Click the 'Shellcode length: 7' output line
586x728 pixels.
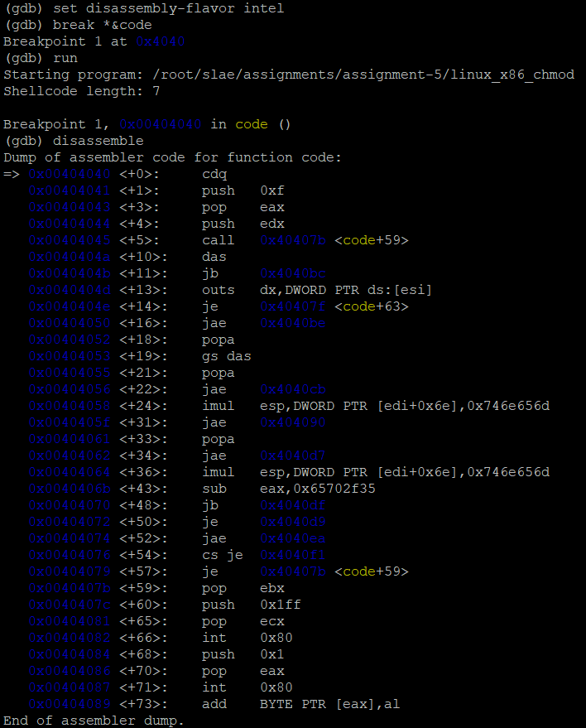pos(82,91)
